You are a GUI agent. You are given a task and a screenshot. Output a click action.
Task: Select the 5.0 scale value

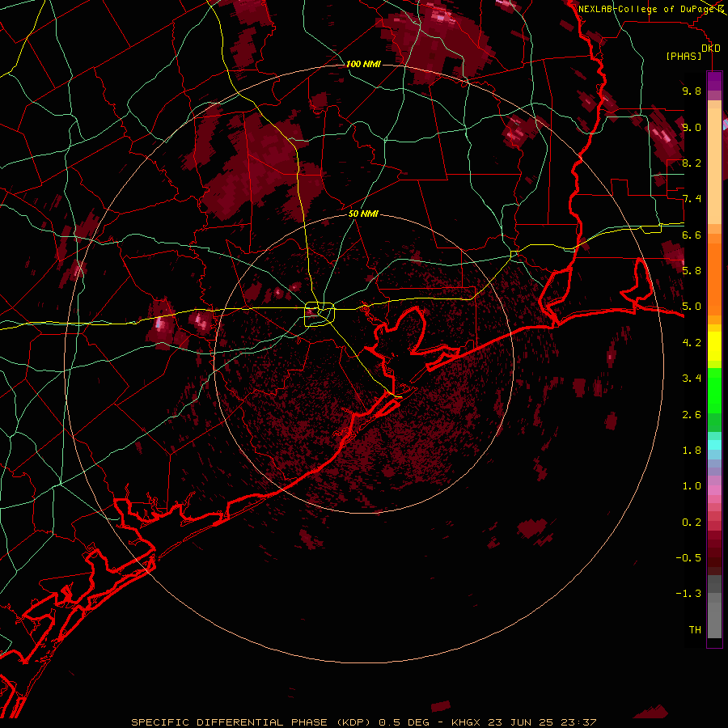pos(692,307)
